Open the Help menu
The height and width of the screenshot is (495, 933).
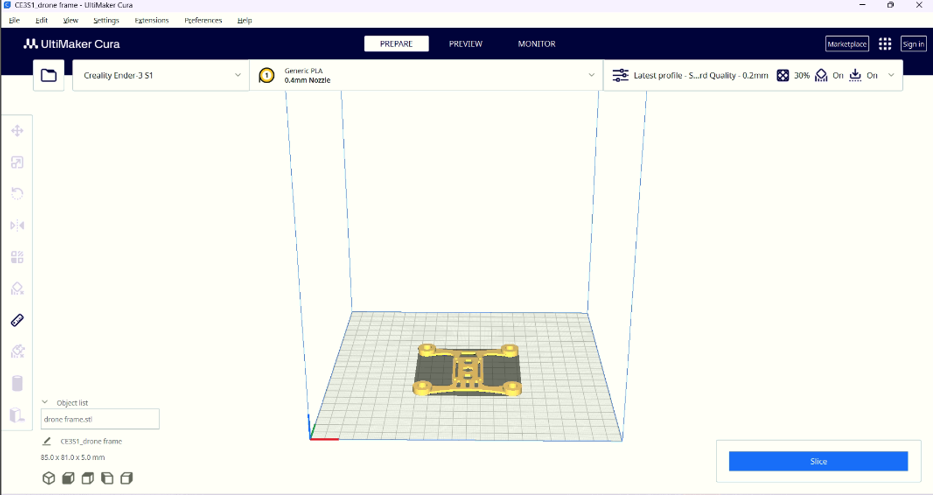[x=245, y=20]
